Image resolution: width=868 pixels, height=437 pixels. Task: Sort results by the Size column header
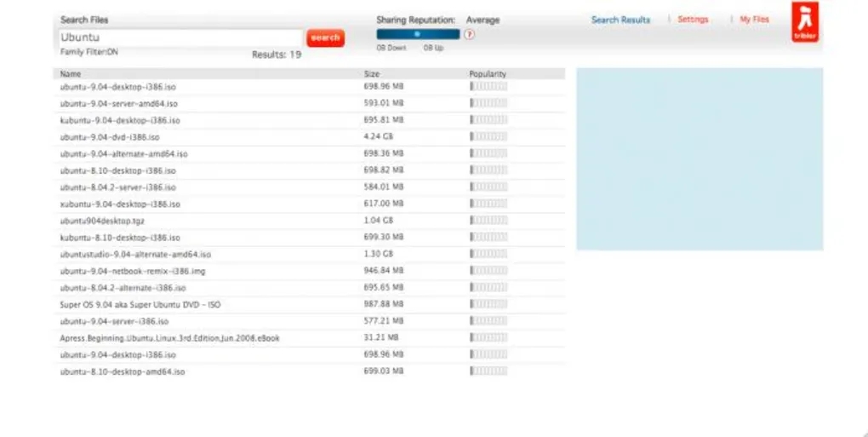click(372, 73)
